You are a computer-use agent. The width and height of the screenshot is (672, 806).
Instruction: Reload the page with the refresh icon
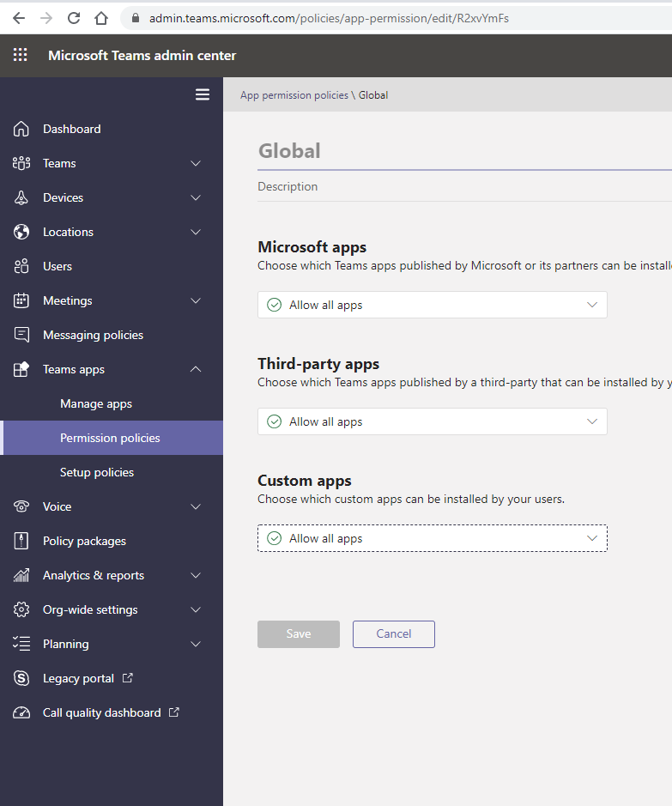click(x=74, y=18)
